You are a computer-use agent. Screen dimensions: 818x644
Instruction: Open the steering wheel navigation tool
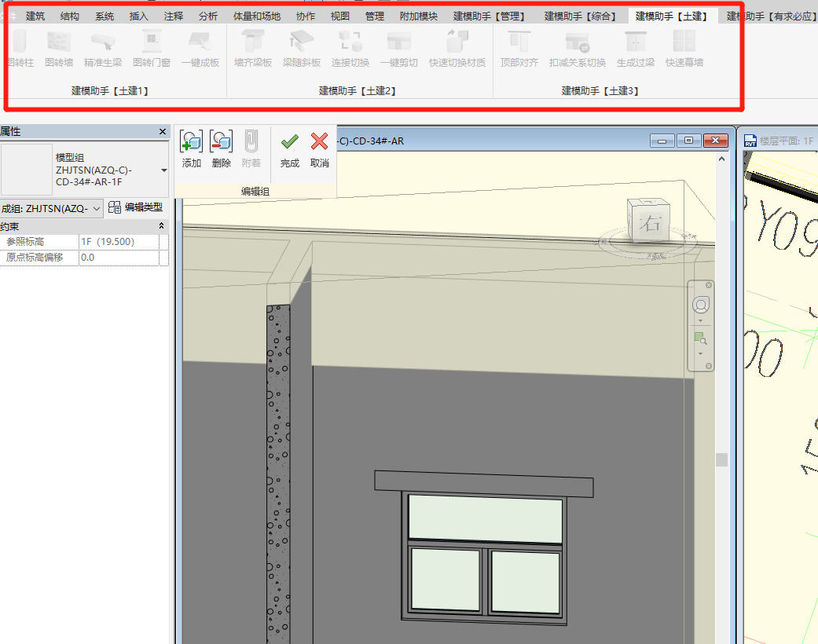click(x=700, y=305)
